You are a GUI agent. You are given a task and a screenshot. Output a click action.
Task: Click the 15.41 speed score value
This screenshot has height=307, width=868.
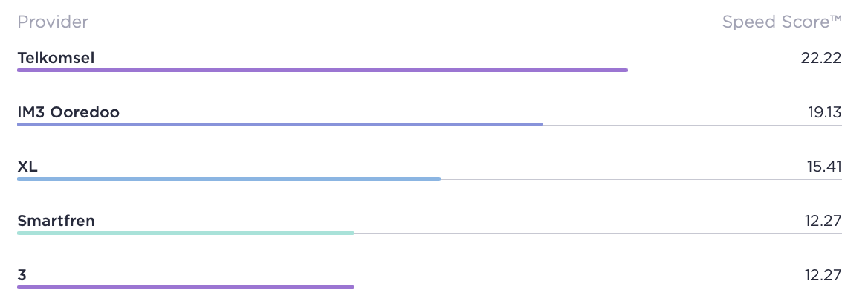pyautogui.click(x=824, y=167)
